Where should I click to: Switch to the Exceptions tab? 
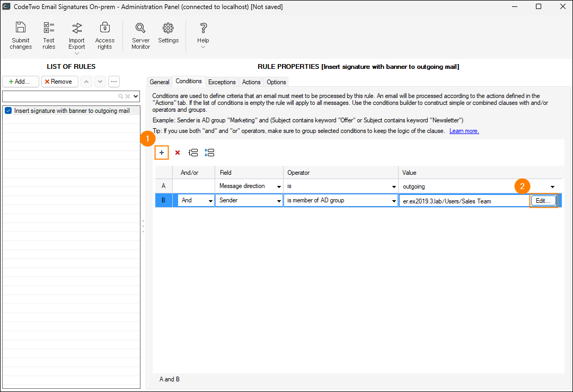222,82
